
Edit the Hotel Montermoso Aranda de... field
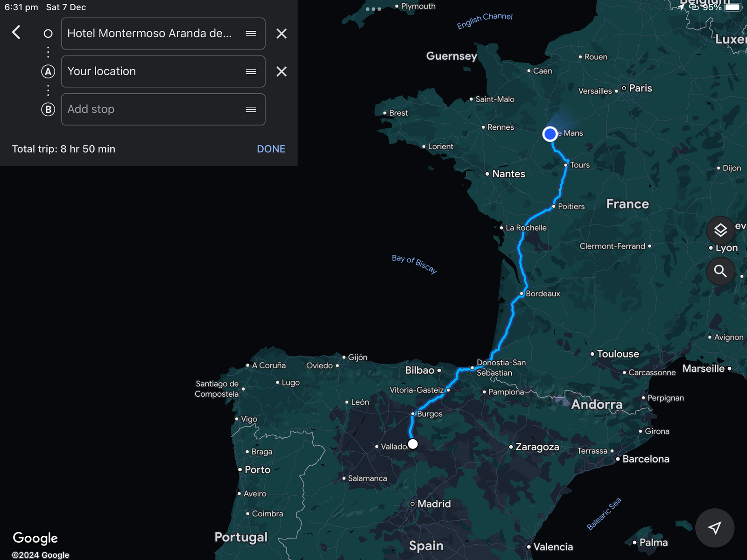pos(163,34)
